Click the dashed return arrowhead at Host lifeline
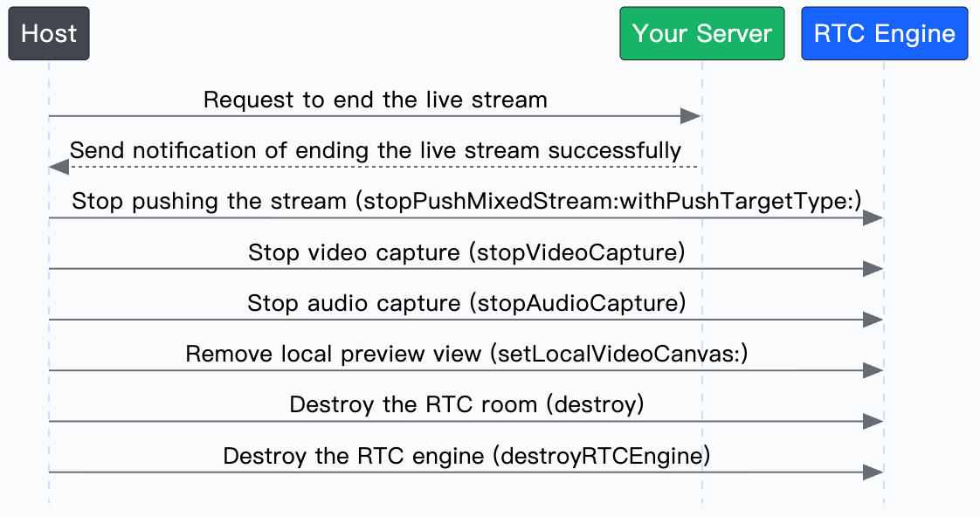 pos(59,167)
